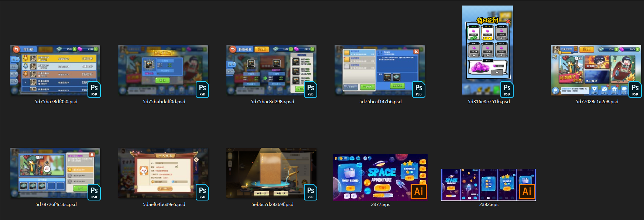Click the Illustrator badge on 2382.eps
Screen dimensions: 644x220
(x=527, y=192)
